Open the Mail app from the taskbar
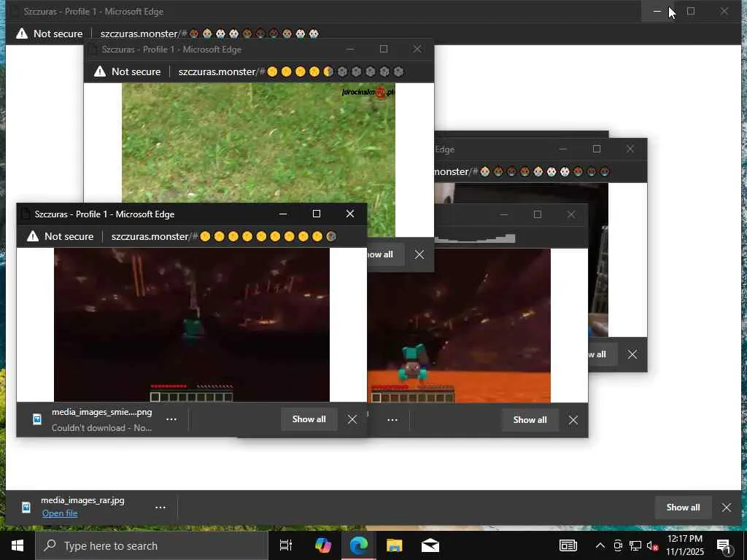 click(x=430, y=545)
